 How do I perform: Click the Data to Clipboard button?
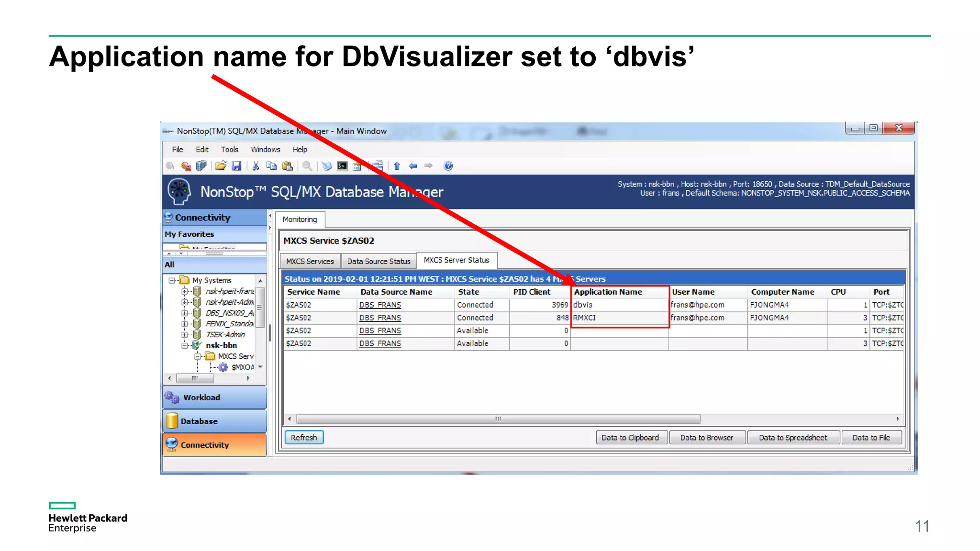tap(631, 437)
